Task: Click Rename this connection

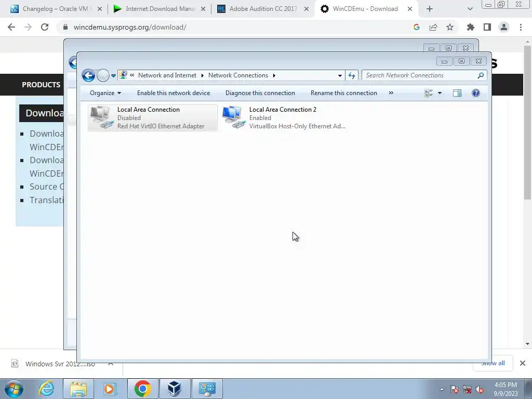Action: tap(344, 93)
